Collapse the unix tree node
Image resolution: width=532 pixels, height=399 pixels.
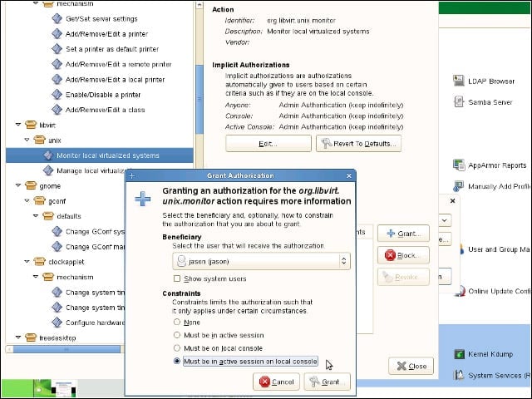point(27,140)
